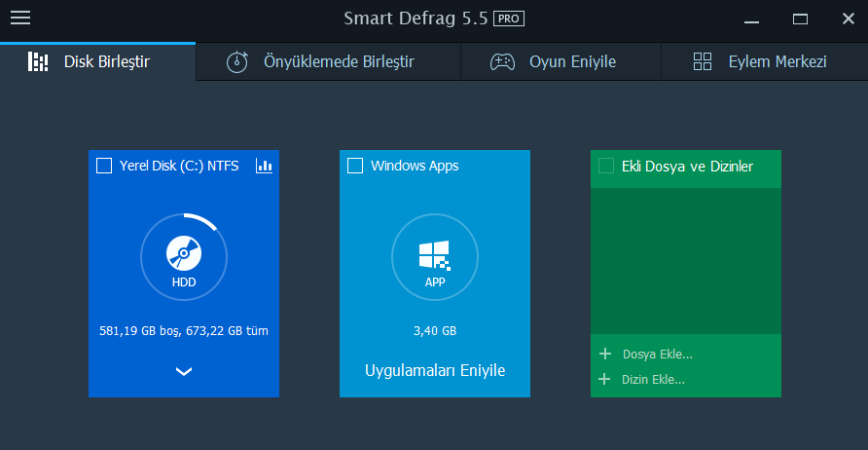868x450 pixels.
Task: Click the 581,19 GB boş, 673,22 GB tüm text
Action: (x=184, y=331)
